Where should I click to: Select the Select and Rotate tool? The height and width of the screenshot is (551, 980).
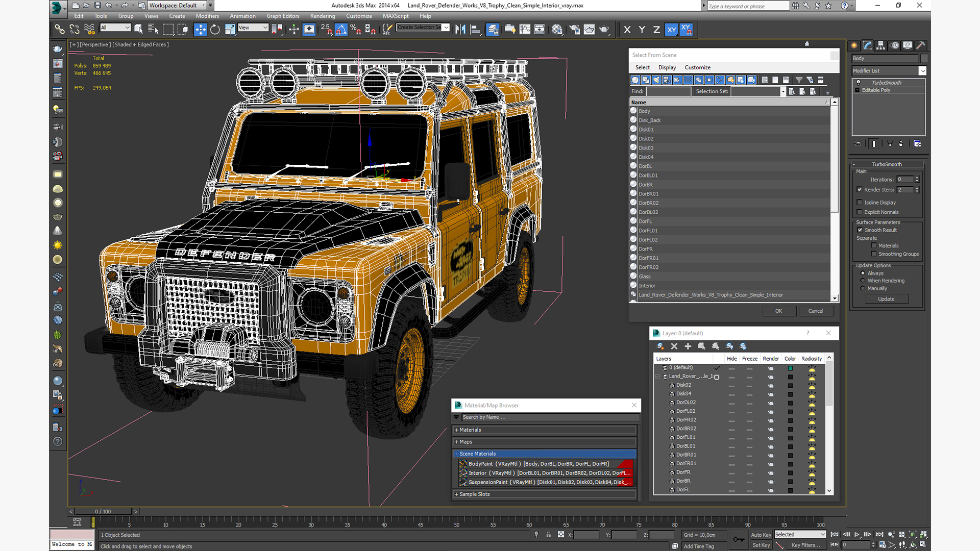(x=215, y=30)
